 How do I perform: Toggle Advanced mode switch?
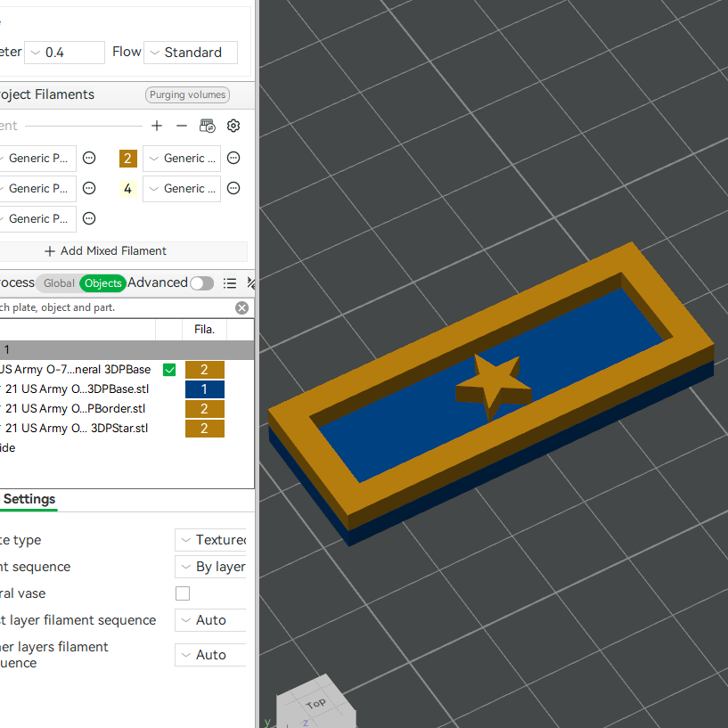click(x=202, y=283)
